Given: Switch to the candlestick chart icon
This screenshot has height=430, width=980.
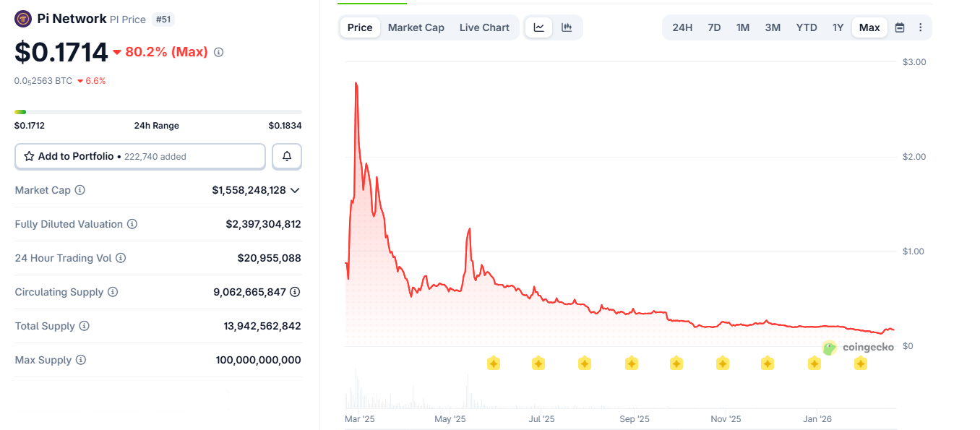Looking at the screenshot, I should tap(567, 27).
